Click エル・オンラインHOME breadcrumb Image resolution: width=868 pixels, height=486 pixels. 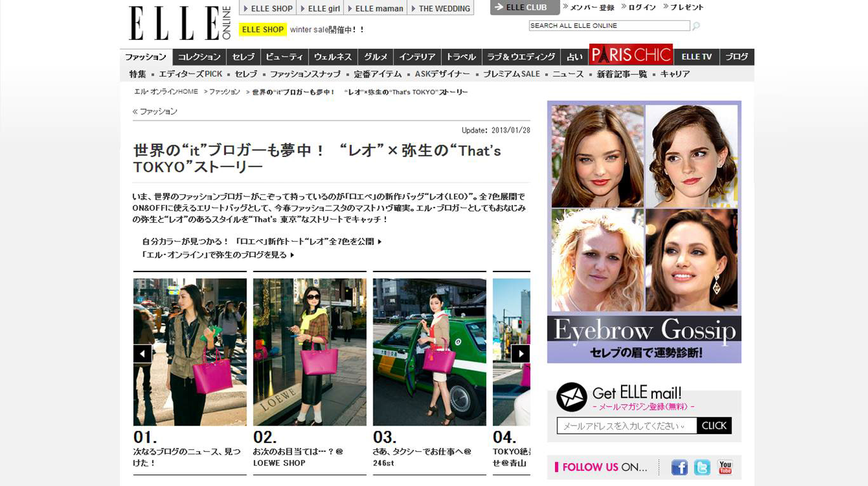pos(166,92)
